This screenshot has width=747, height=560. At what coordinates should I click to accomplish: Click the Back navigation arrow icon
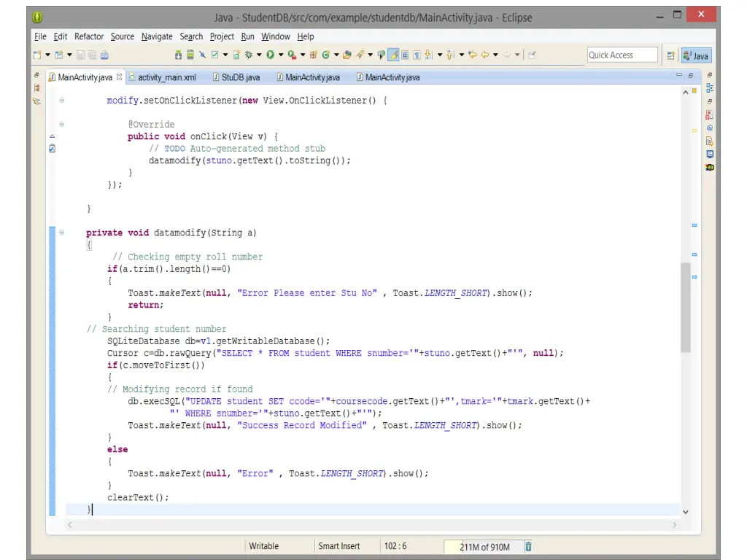pos(485,55)
